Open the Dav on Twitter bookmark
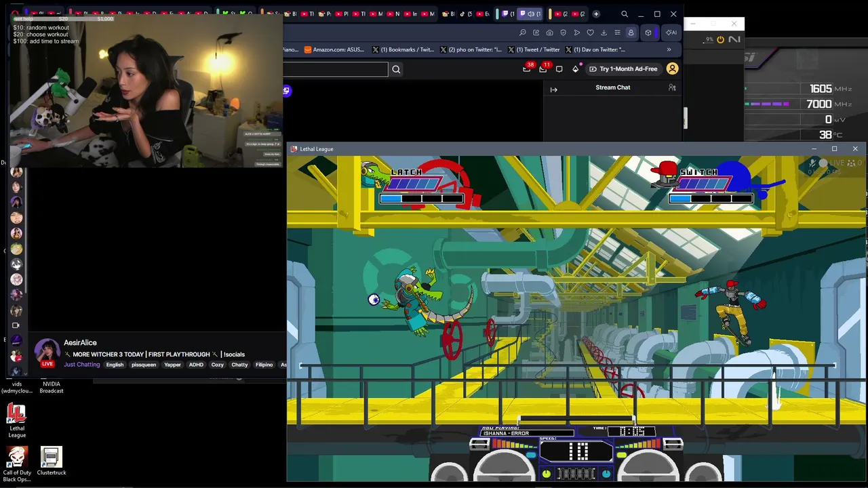The width and height of the screenshot is (868, 488). [x=595, y=49]
